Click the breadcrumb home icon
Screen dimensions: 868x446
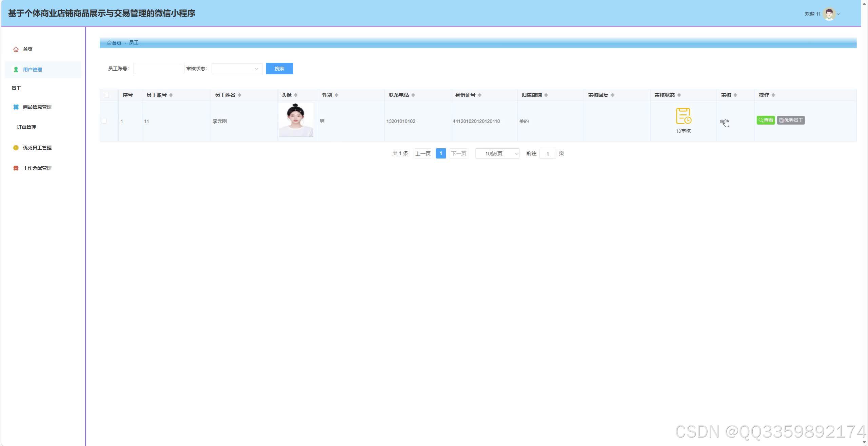click(x=109, y=43)
